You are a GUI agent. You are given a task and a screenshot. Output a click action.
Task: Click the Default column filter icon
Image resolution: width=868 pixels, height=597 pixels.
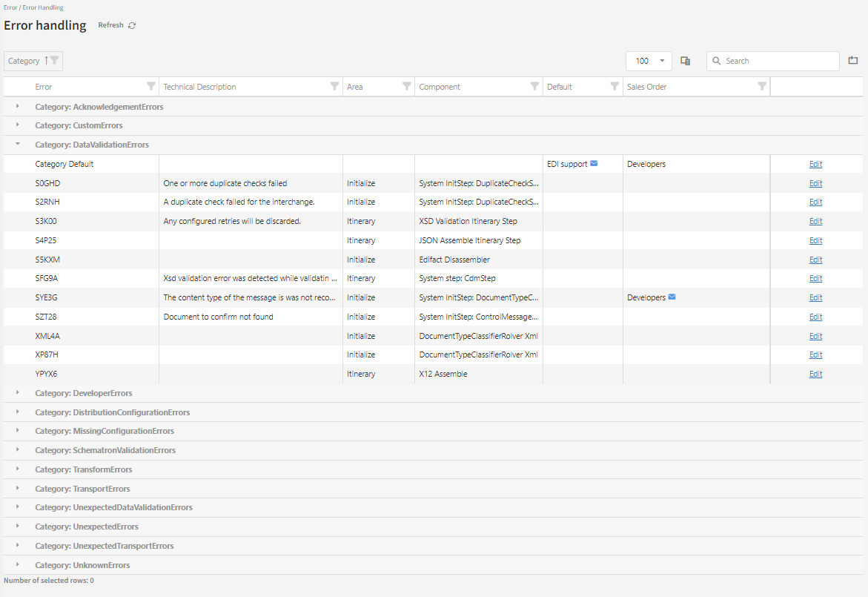(x=614, y=87)
